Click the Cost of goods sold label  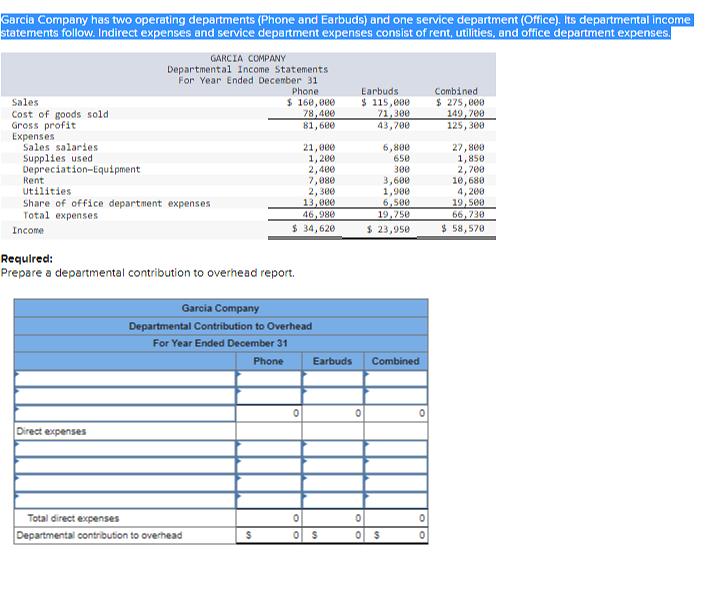pyautogui.click(x=60, y=114)
